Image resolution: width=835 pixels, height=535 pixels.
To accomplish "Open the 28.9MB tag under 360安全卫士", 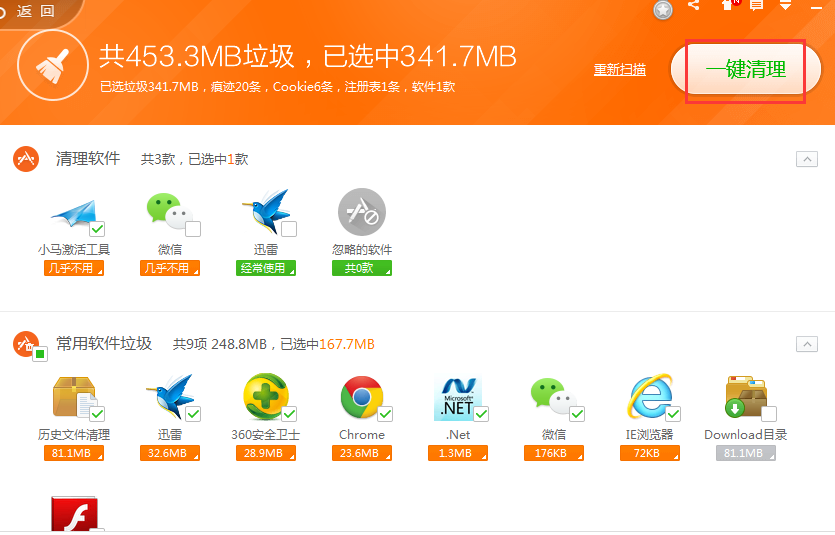I will click(x=266, y=453).
